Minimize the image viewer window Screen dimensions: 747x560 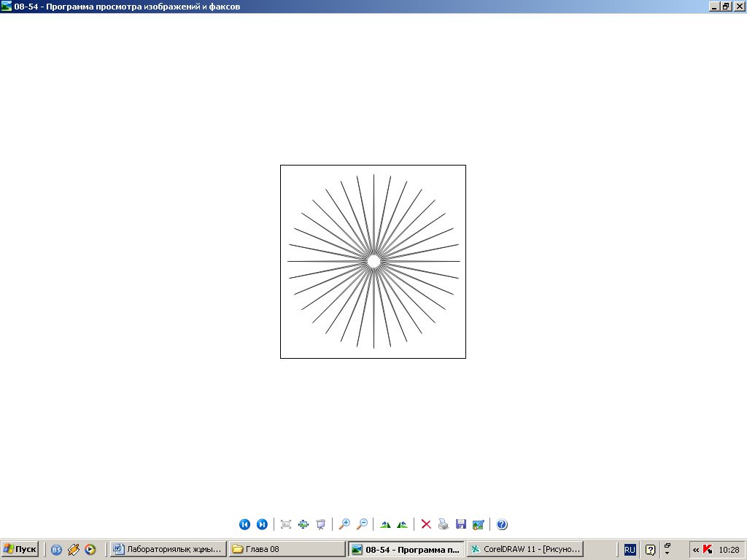click(x=714, y=6)
